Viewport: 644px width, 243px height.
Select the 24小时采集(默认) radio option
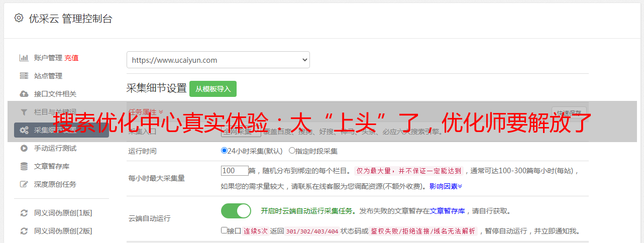224,151
